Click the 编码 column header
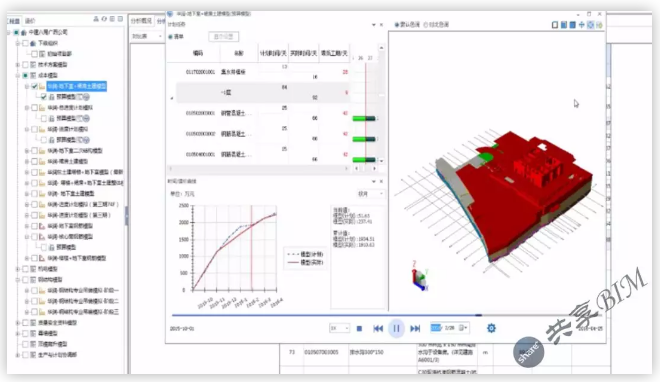This screenshot has width=660, height=382. pyautogui.click(x=198, y=53)
